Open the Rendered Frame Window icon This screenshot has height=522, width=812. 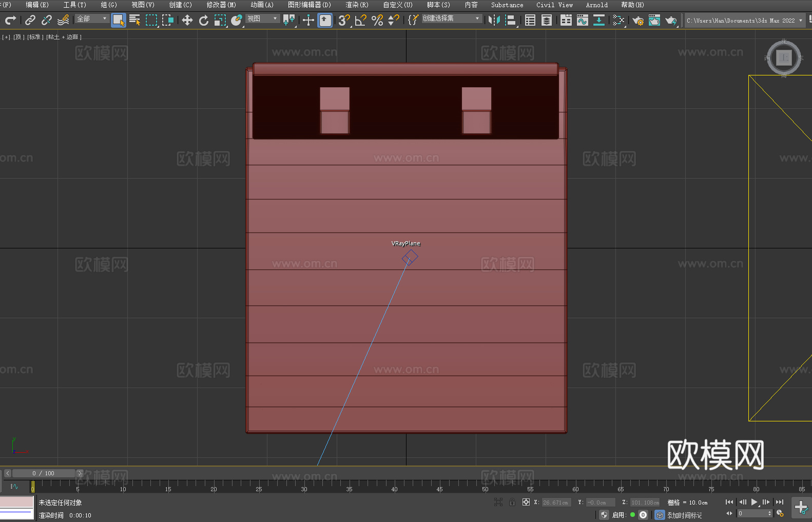click(x=654, y=20)
